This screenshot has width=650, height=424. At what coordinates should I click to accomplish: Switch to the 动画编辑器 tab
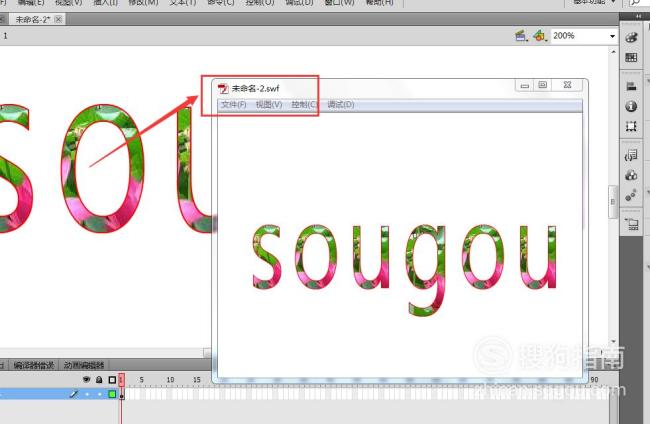pyautogui.click(x=84, y=365)
